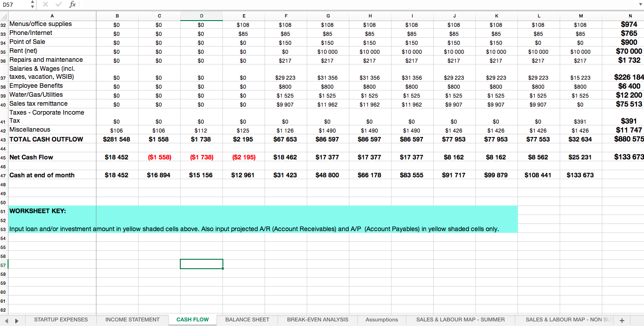Image resolution: width=644 pixels, height=326 pixels.
Task: Select net cash flow cell $25 231
Action: [x=580, y=157]
